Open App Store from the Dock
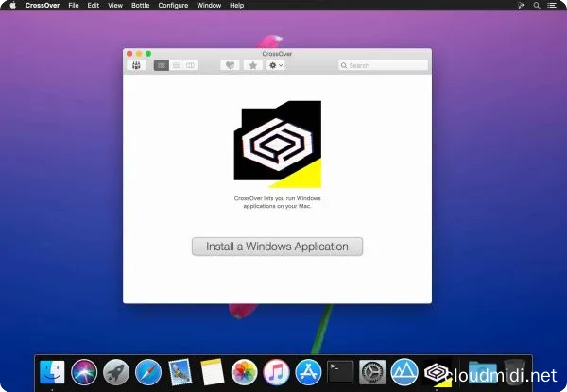 point(308,372)
